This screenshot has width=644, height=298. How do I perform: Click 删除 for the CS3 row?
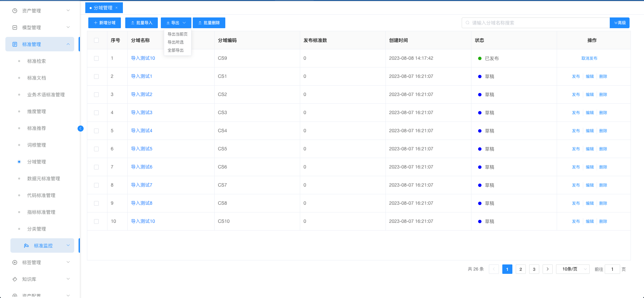(603, 113)
